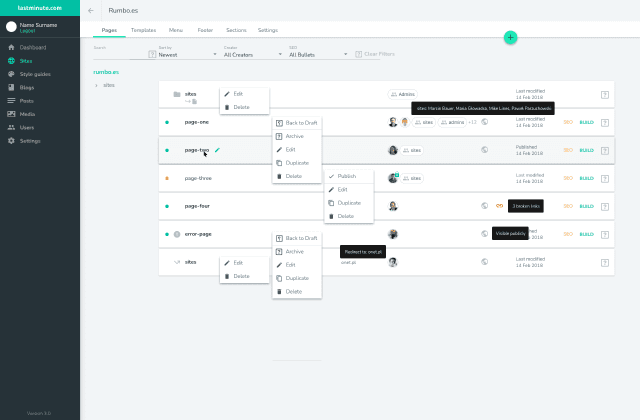Choose Delete in error-page menu
The width and height of the screenshot is (640, 420).
[297, 292]
